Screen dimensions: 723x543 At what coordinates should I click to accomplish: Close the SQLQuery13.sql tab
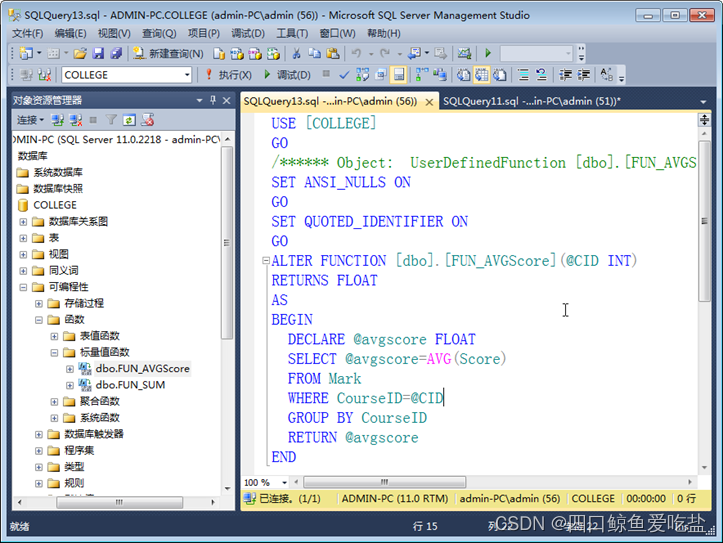coord(429,102)
